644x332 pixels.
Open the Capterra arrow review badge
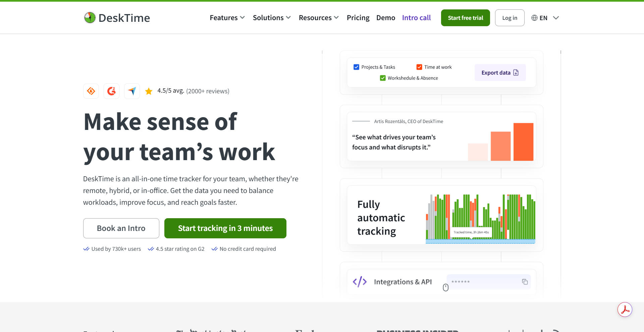tap(132, 91)
